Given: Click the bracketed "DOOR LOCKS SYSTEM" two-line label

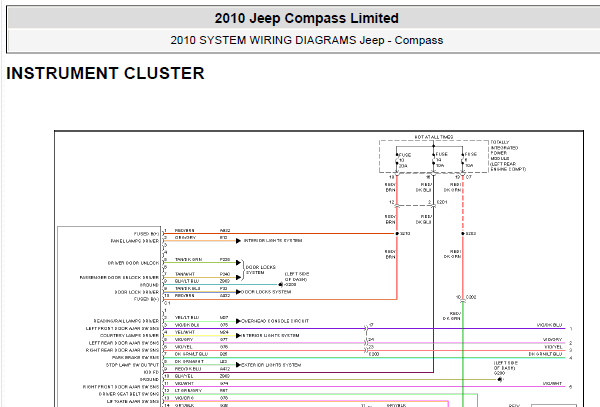Looking at the screenshot, I should coord(261,270).
